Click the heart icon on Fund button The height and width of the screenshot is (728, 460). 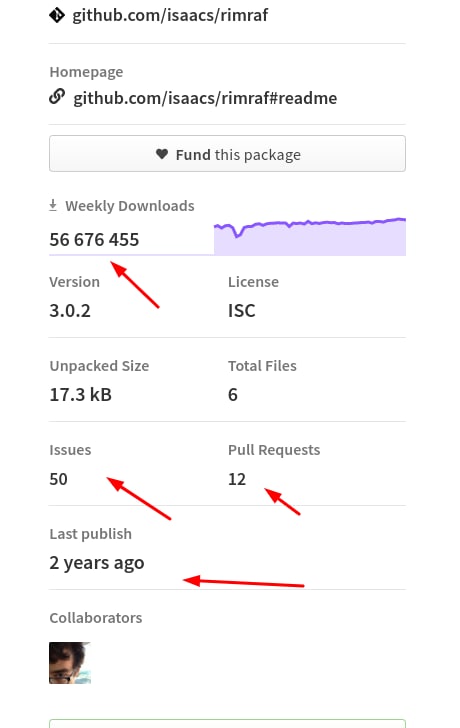tap(162, 154)
